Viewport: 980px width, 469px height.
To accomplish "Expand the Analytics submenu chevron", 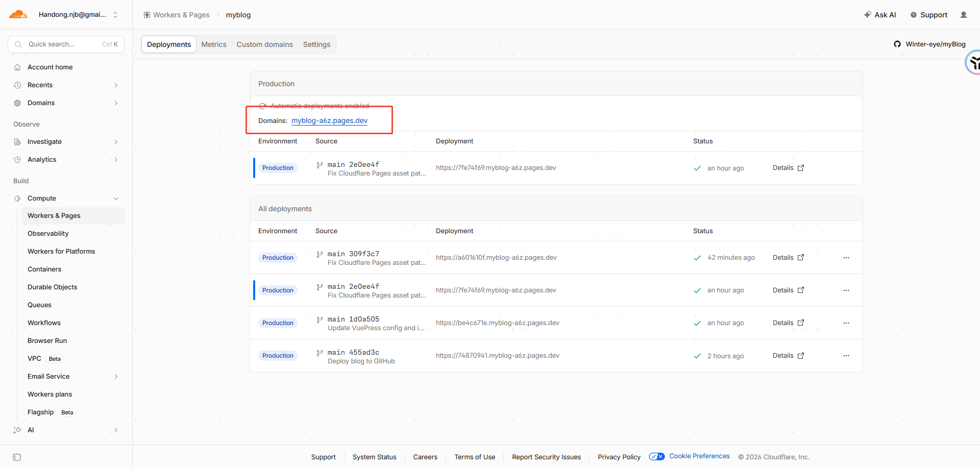I will click(116, 160).
